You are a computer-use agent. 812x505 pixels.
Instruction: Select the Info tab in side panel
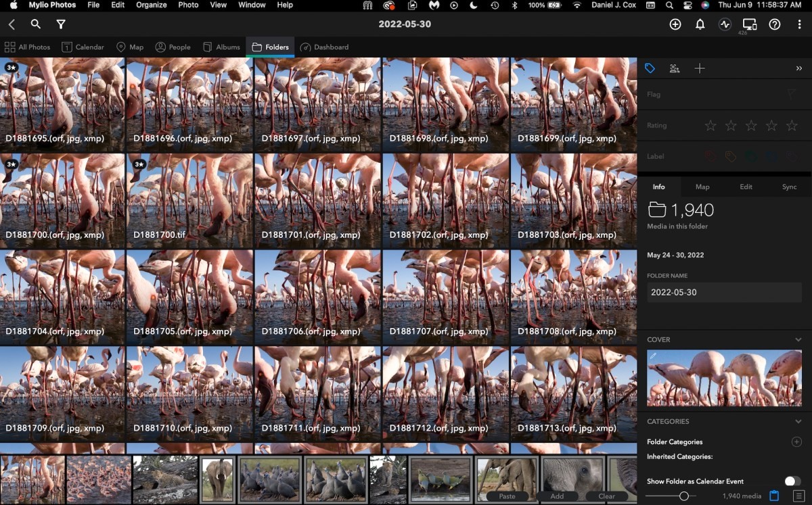coord(658,187)
